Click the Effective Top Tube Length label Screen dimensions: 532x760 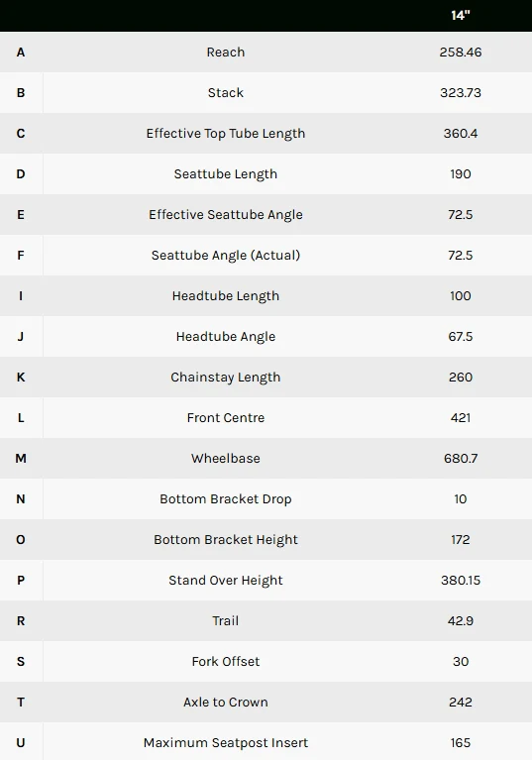[x=225, y=134]
